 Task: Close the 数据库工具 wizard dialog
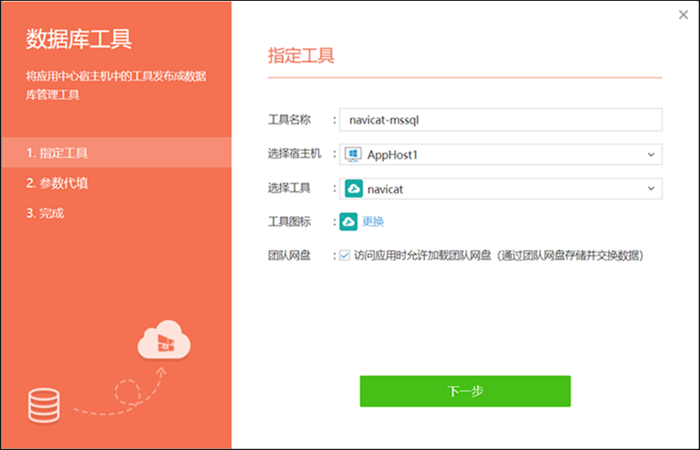coord(682,14)
